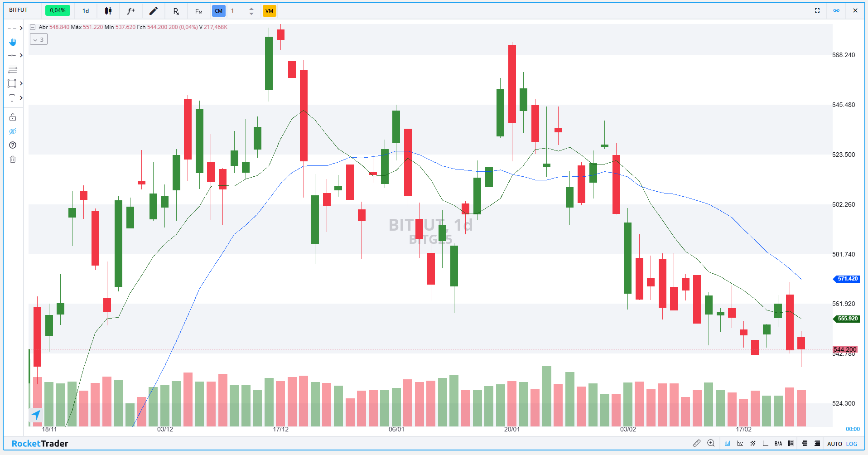Select the pencil drawing tool in the toolbar
Image resolution: width=868 pixels, height=455 pixels.
point(154,11)
